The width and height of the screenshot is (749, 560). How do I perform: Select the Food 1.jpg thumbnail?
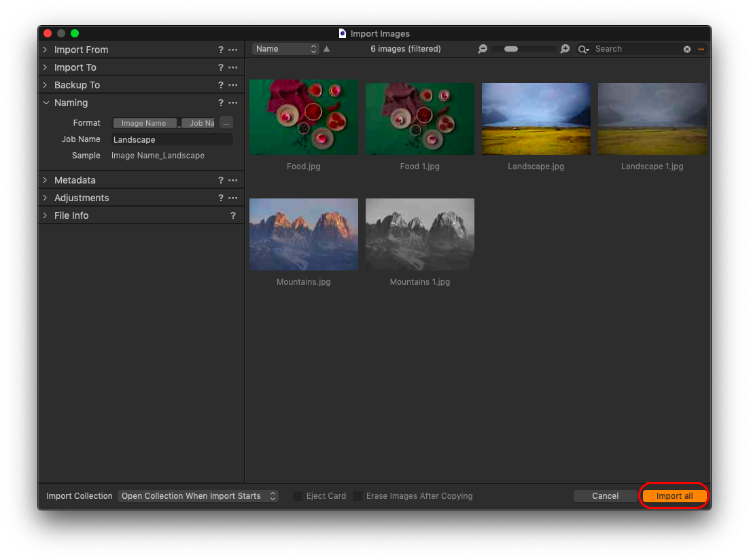tap(420, 118)
